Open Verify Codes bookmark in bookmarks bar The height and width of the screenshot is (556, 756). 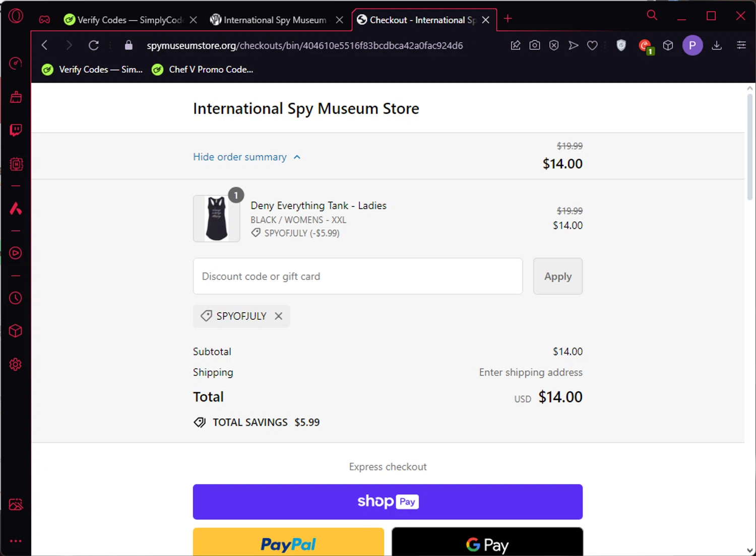[x=92, y=69]
